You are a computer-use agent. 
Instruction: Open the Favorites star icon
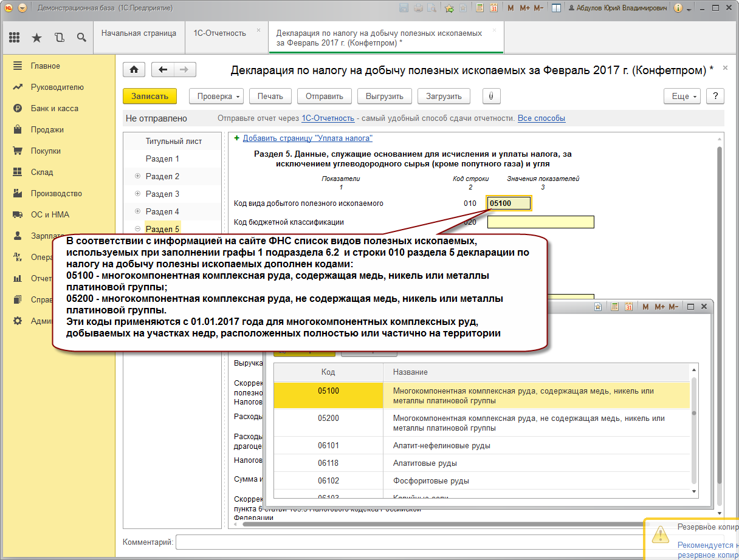[x=36, y=38]
